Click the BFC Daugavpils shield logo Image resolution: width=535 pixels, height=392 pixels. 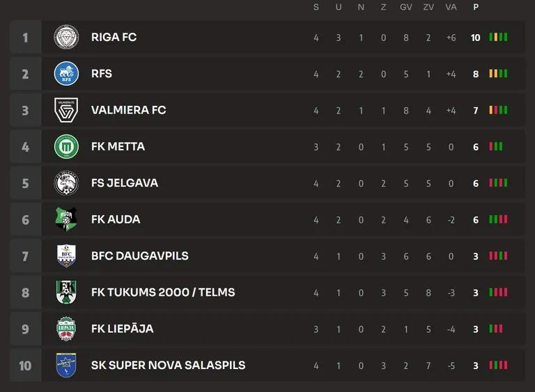tap(66, 256)
